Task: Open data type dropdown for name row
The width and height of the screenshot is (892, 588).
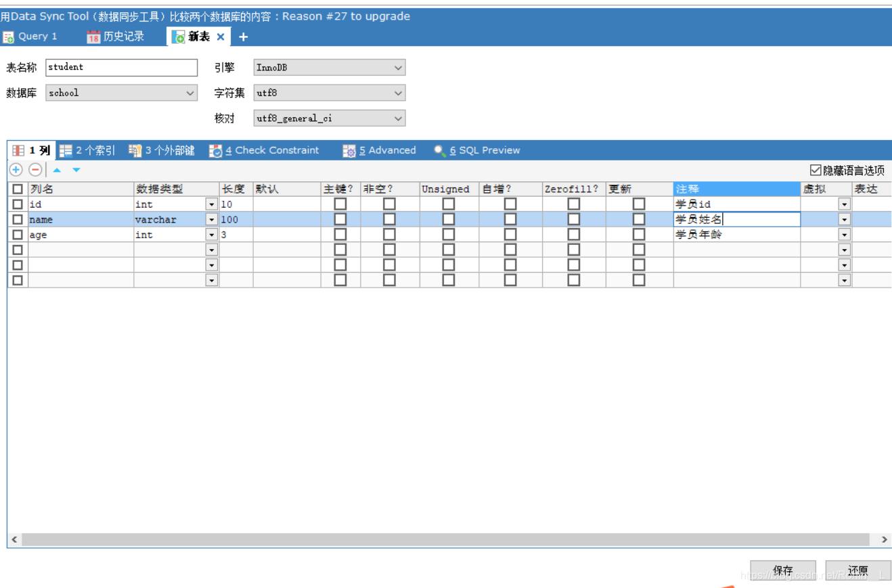Action: tap(212, 219)
